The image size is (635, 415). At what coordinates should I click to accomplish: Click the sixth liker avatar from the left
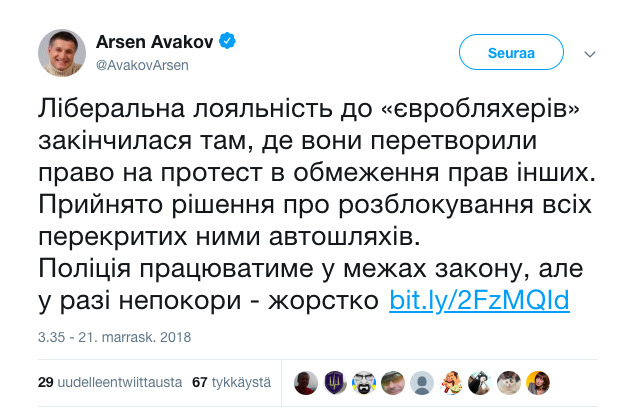tap(453, 381)
